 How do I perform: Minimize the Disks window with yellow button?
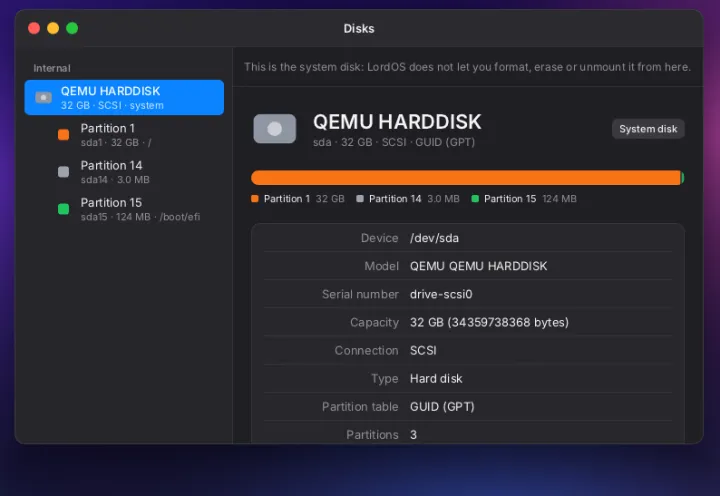[x=53, y=28]
